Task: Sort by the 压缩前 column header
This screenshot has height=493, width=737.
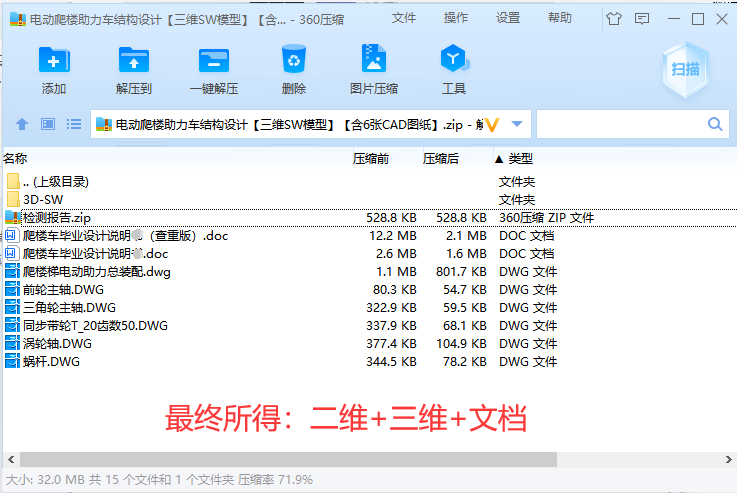Action: pyautogui.click(x=371, y=159)
